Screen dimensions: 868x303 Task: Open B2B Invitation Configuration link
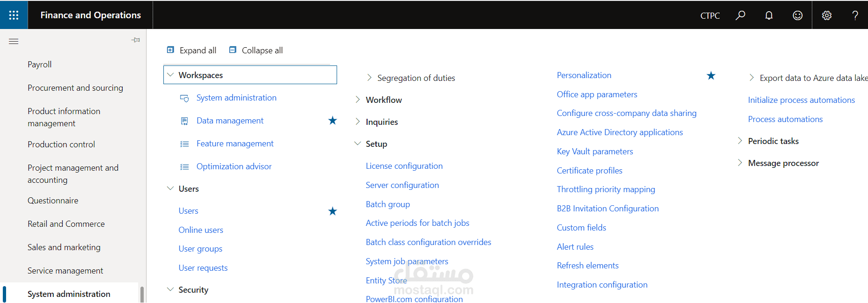608,209
